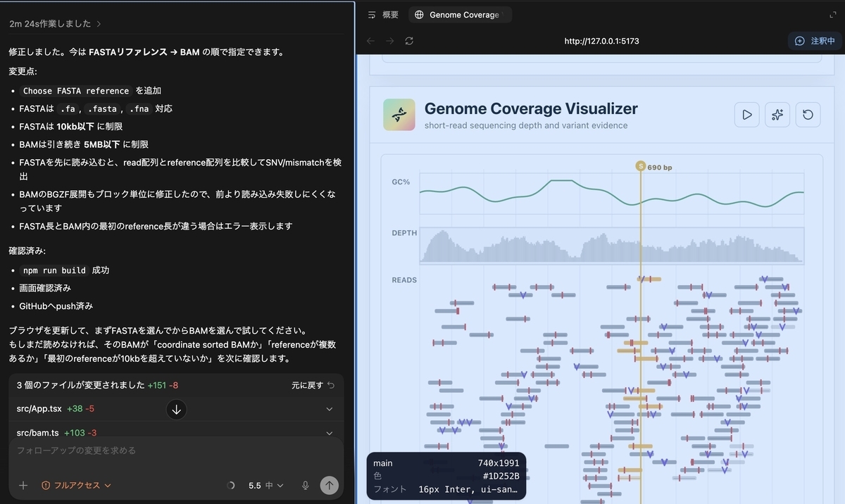Click the GC% green line chart
The height and width of the screenshot is (504, 845).
click(x=611, y=193)
